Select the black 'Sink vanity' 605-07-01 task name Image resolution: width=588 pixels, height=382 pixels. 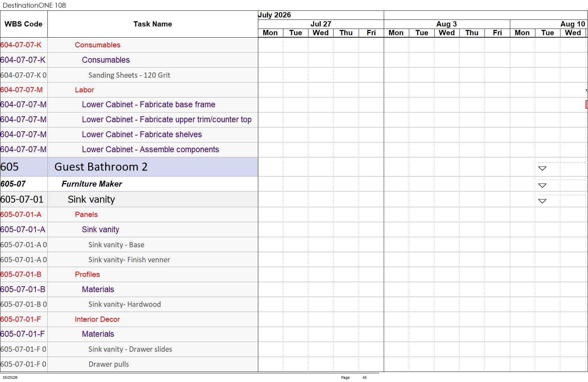click(91, 200)
